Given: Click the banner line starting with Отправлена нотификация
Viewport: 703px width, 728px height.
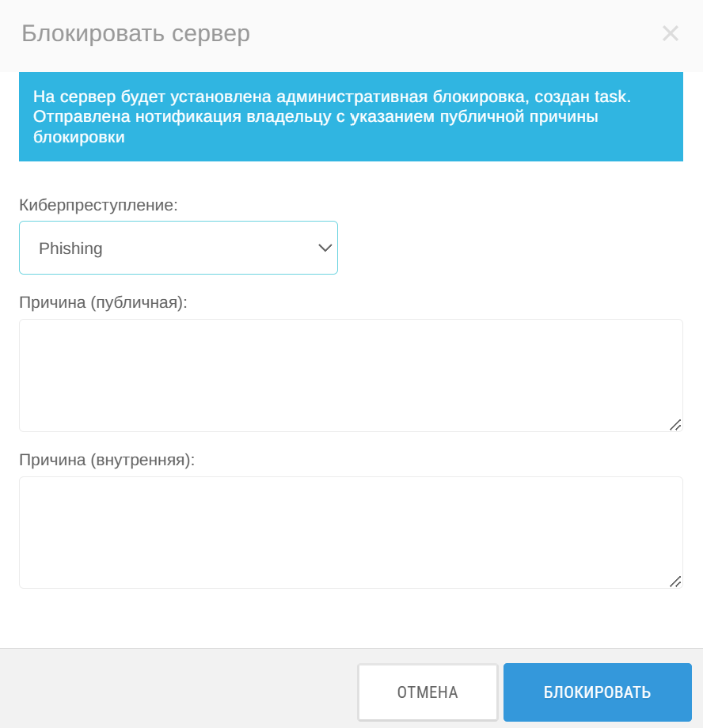Looking at the screenshot, I should (316, 116).
